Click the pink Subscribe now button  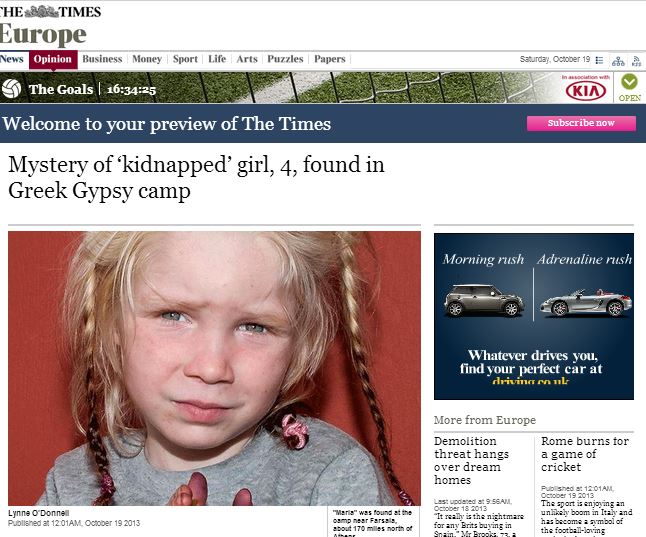coord(581,123)
